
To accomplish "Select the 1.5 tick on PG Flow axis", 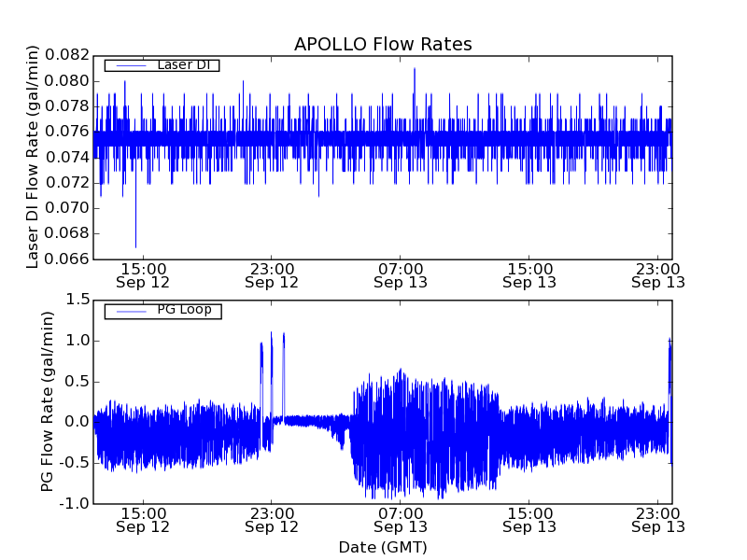I will coord(78,300).
